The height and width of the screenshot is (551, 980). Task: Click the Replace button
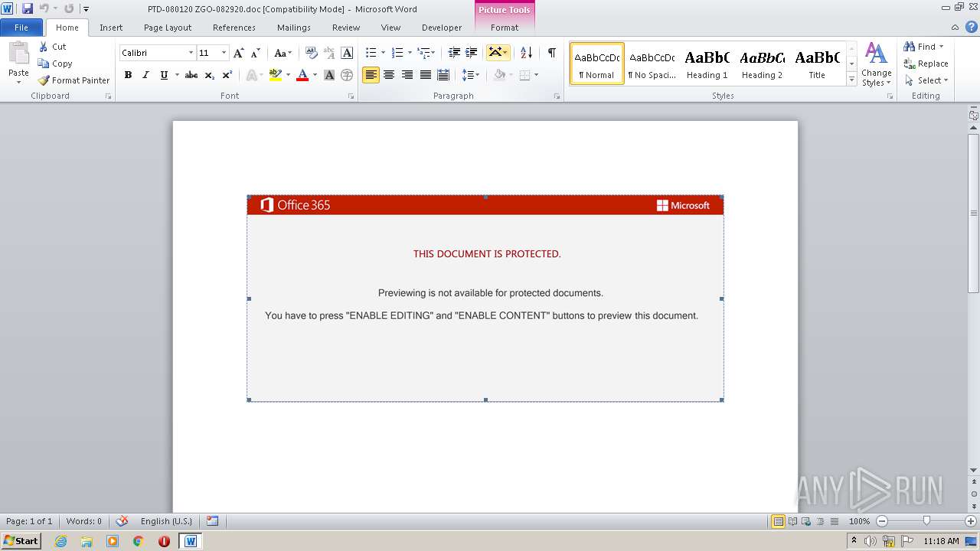click(x=926, y=64)
